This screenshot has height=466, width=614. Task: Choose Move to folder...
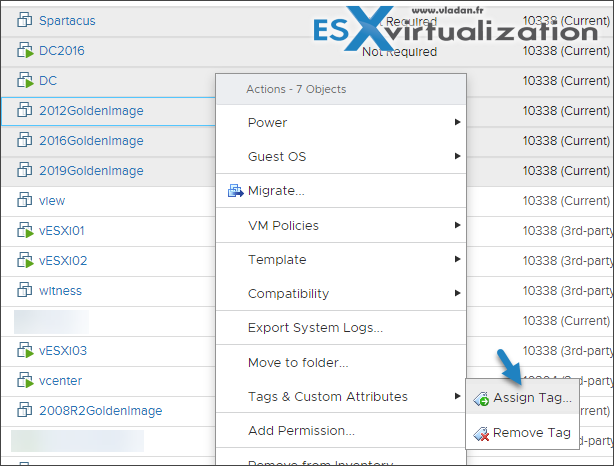tap(341, 363)
